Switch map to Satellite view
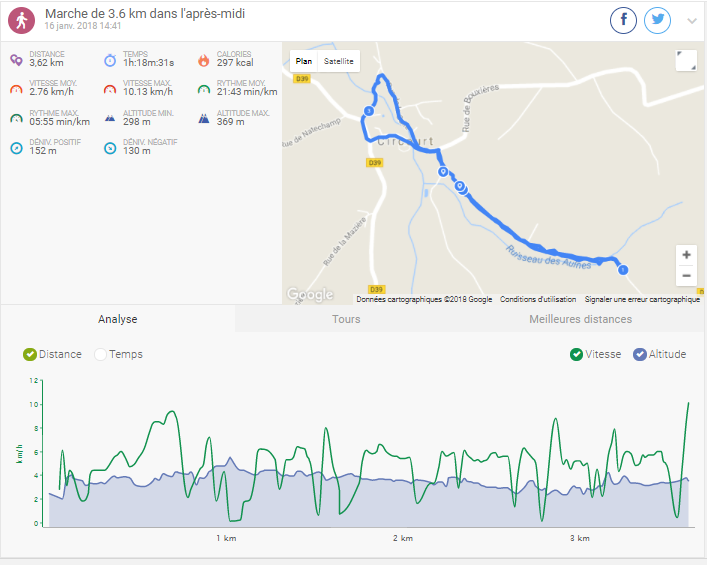The height and width of the screenshot is (565, 707). coord(339,61)
